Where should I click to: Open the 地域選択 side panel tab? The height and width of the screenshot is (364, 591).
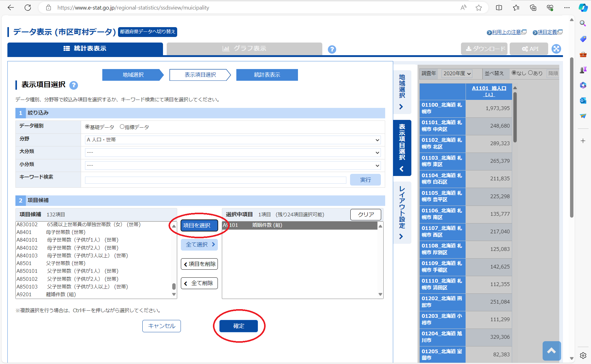[x=402, y=92]
